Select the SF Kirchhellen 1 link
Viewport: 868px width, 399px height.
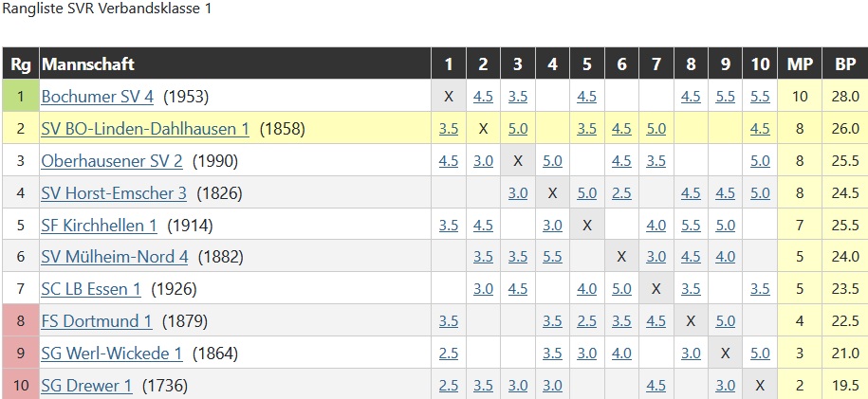click(x=99, y=225)
